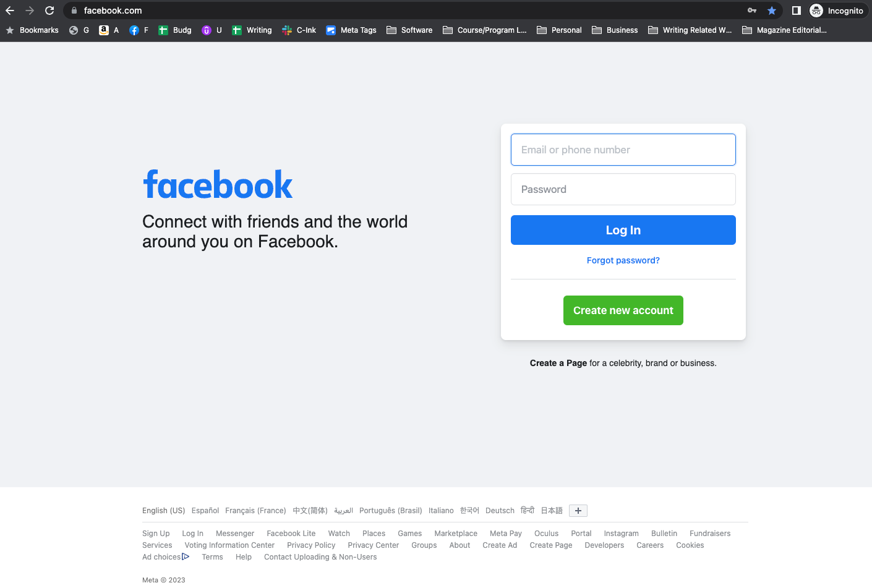The height and width of the screenshot is (588, 872).
Task: Switch language to Français (France)
Action: (255, 511)
